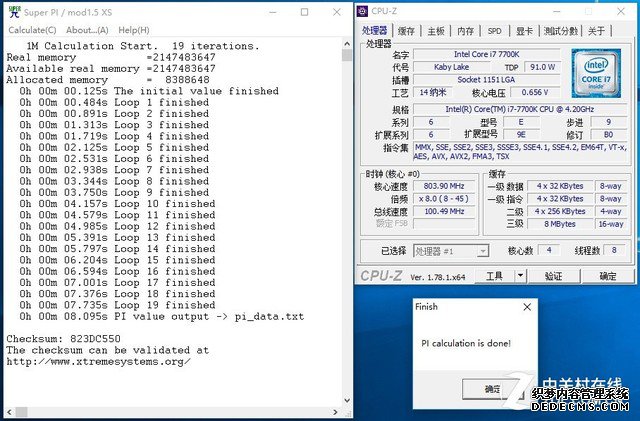Maximize the Super PI window

click(x=304, y=12)
